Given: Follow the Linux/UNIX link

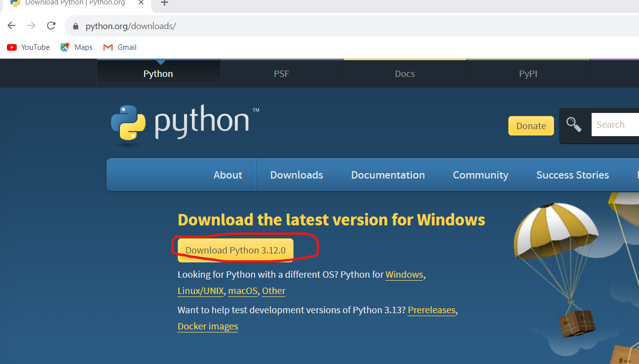Looking at the screenshot, I should [x=201, y=291].
